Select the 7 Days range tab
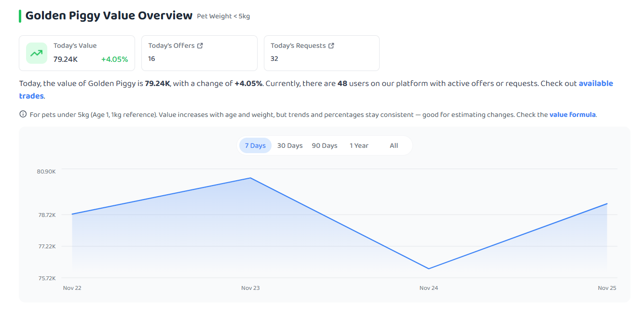 click(255, 145)
